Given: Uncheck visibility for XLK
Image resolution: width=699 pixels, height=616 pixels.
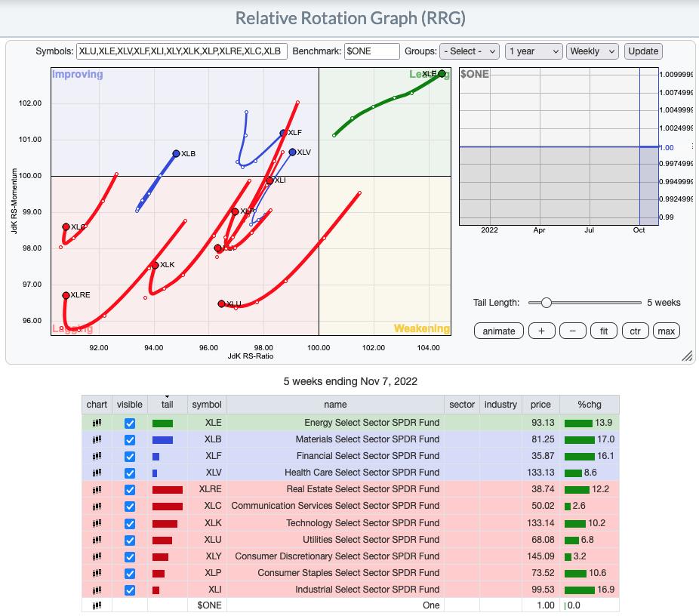Looking at the screenshot, I should point(130,523).
